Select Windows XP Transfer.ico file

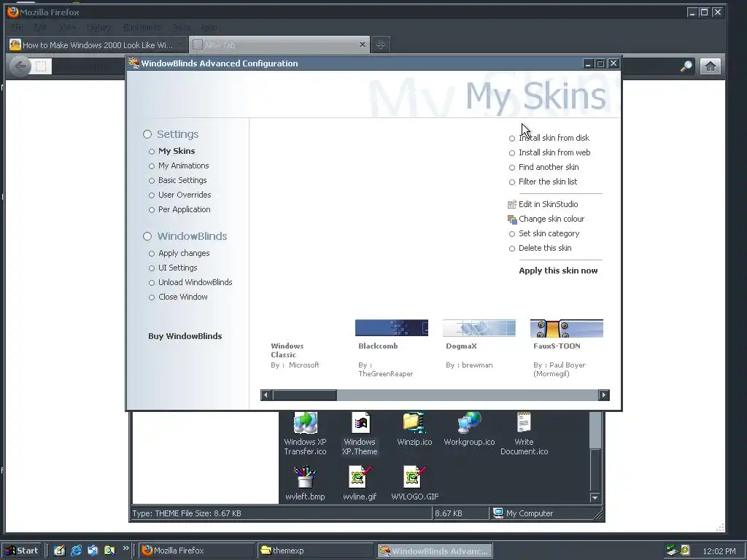[305, 435]
